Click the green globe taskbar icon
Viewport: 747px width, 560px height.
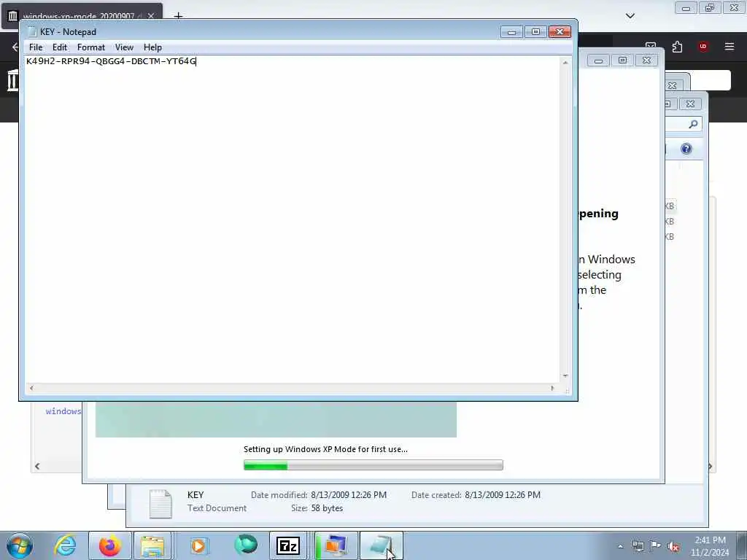[246, 545]
